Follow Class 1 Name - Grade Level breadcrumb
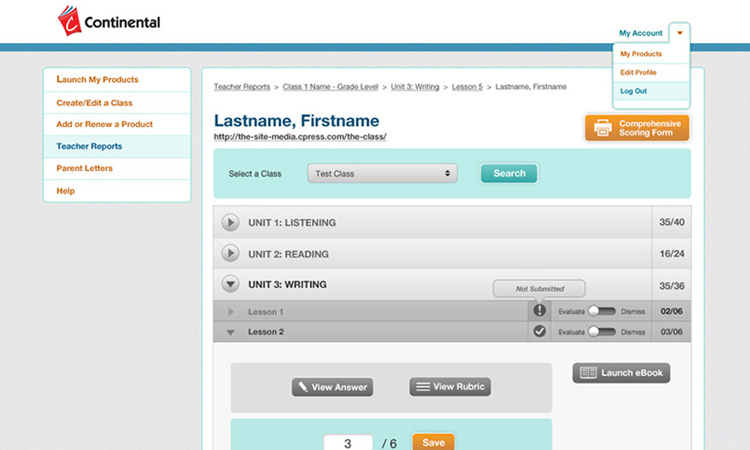 [330, 87]
